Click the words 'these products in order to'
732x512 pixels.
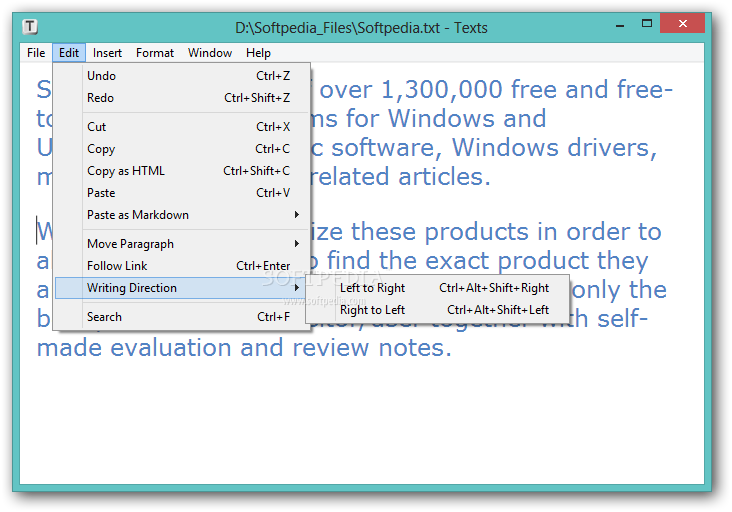[x=506, y=232]
